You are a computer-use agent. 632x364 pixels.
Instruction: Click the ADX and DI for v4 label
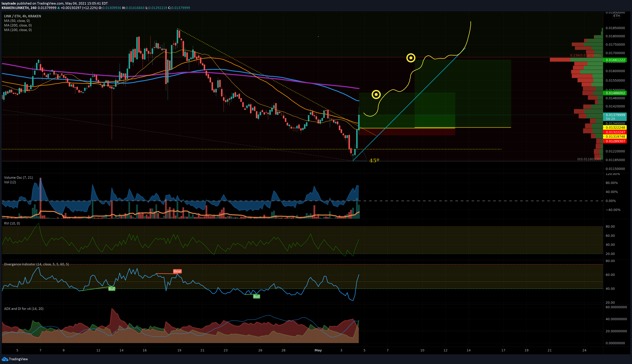[x=24, y=309]
